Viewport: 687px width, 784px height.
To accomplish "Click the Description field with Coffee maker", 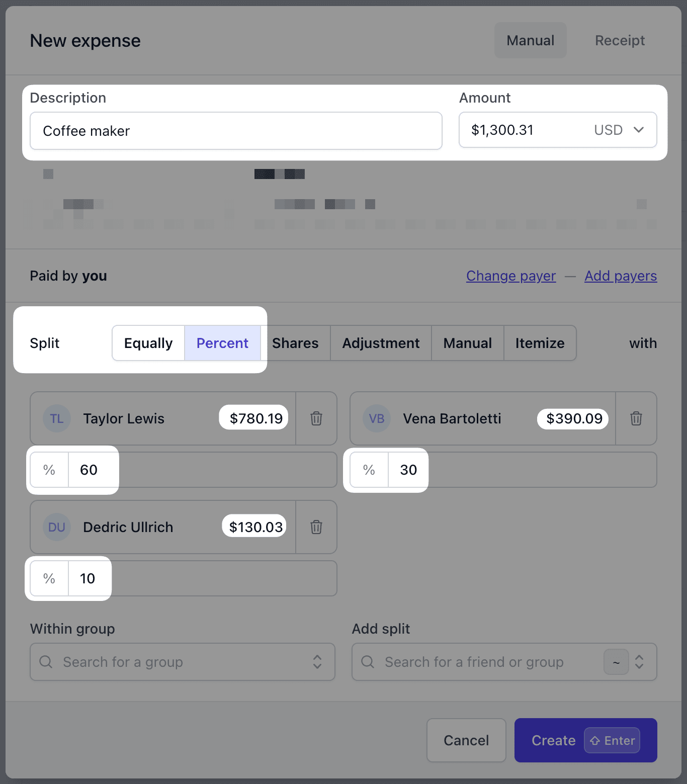I will click(x=236, y=131).
